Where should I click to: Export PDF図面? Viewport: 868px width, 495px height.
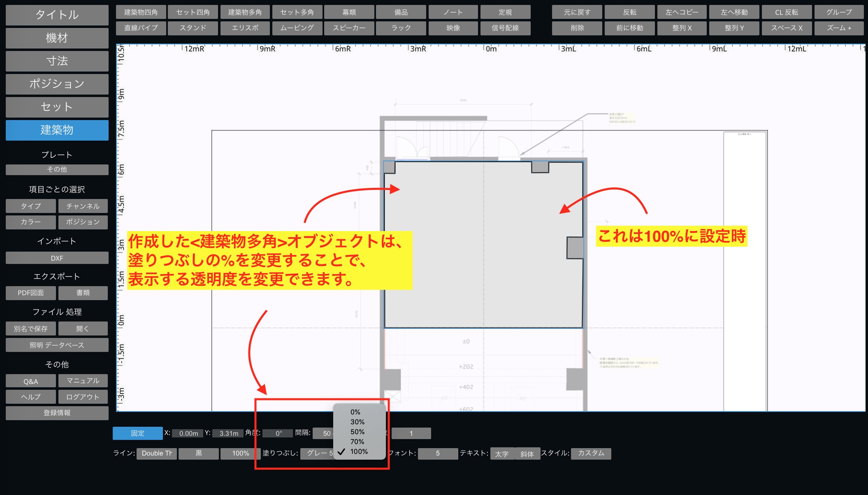pyautogui.click(x=31, y=293)
